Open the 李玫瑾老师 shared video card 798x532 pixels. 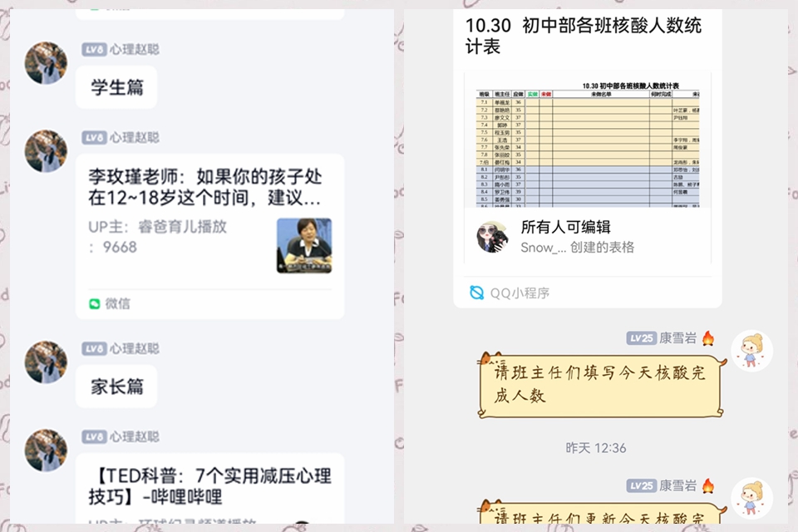[x=210, y=236]
